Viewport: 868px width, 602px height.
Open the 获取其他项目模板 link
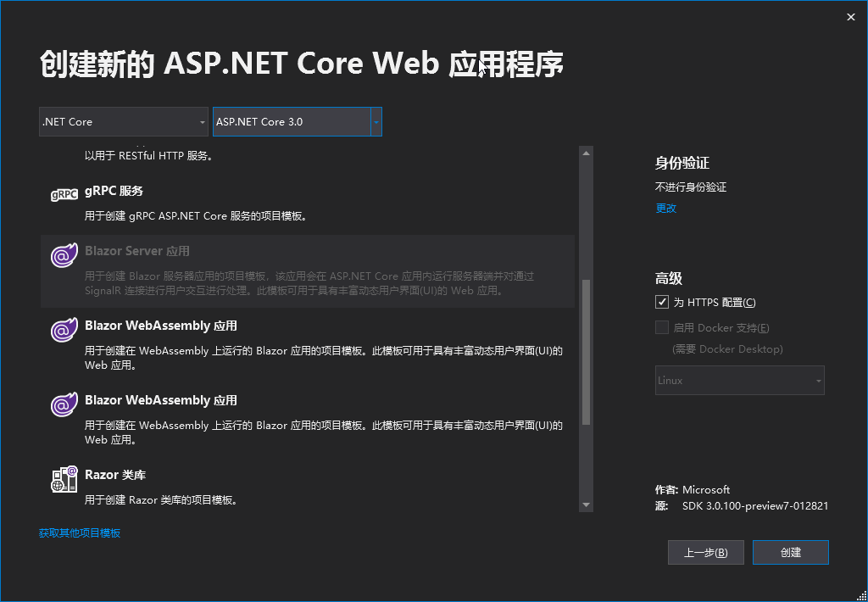click(x=80, y=533)
